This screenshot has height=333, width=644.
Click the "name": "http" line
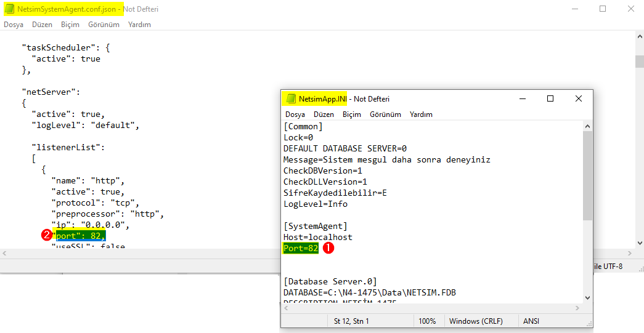click(x=88, y=180)
